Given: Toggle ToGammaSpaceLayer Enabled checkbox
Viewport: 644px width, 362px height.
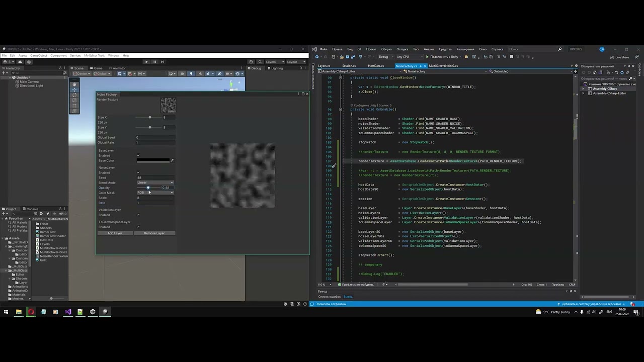Looking at the screenshot, I should pyautogui.click(x=138, y=227).
